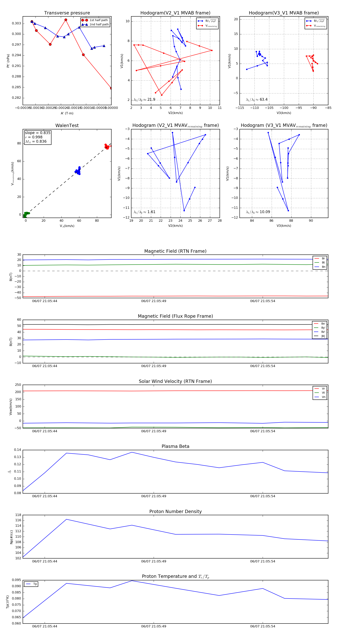Click the 'Proton Number Density' plot title
The width and height of the screenshot is (351, 644).
[x=175, y=511]
